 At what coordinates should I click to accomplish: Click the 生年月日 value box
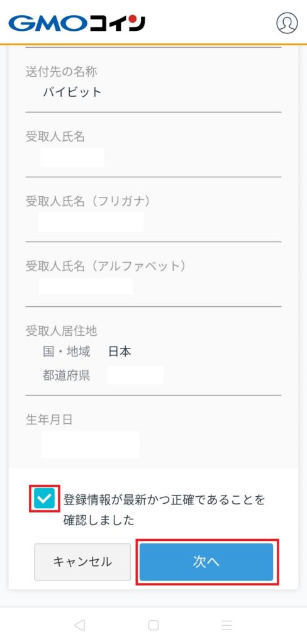[91, 445]
